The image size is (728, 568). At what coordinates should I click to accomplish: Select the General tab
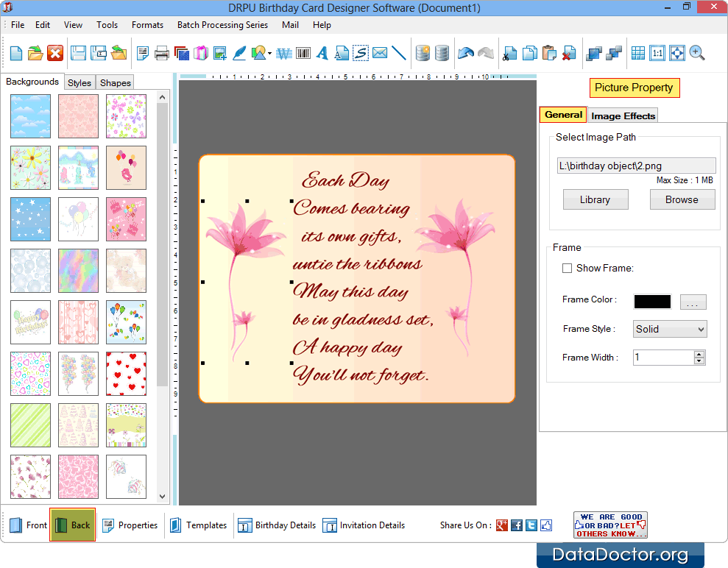(x=563, y=115)
